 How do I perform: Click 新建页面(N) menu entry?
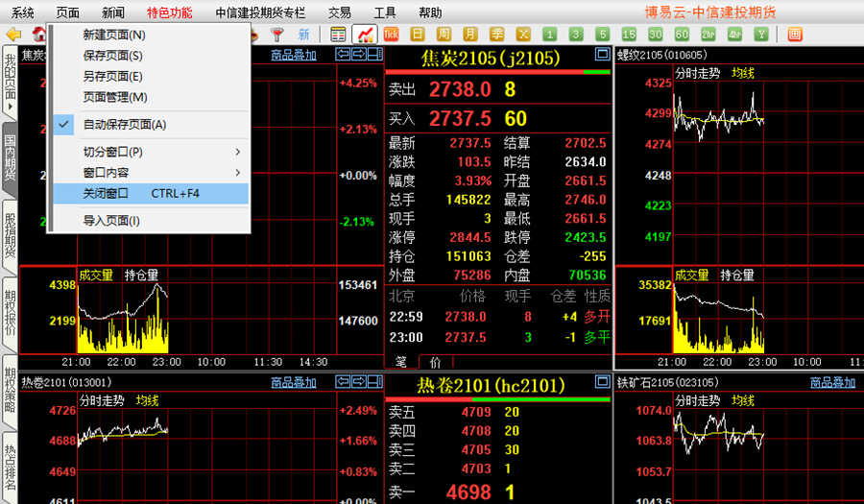[113, 35]
